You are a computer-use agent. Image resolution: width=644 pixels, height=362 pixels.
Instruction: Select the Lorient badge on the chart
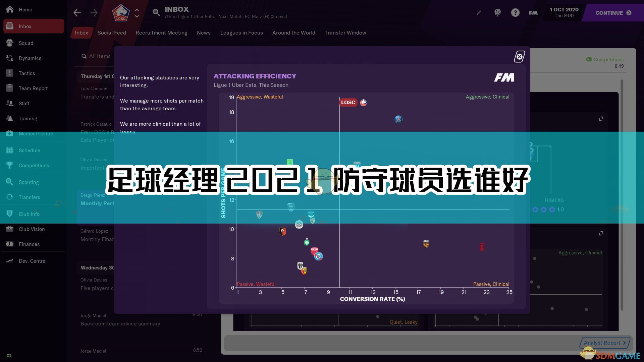(426, 244)
